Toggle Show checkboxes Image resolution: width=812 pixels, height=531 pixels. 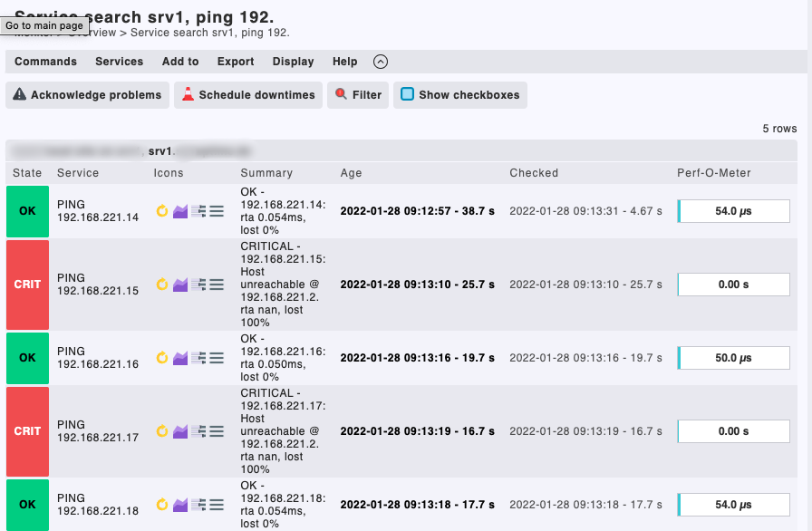click(x=460, y=95)
